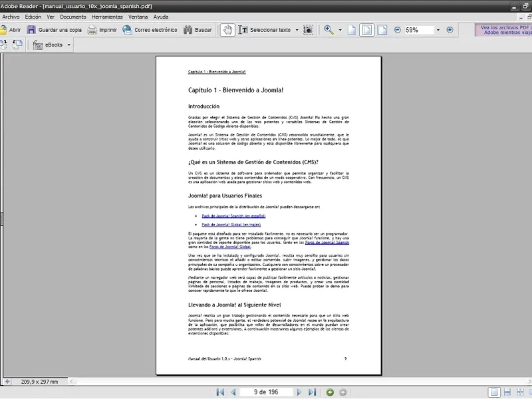Set actual size page view
Viewport: 532px width, 399px height.
[x=352, y=30]
